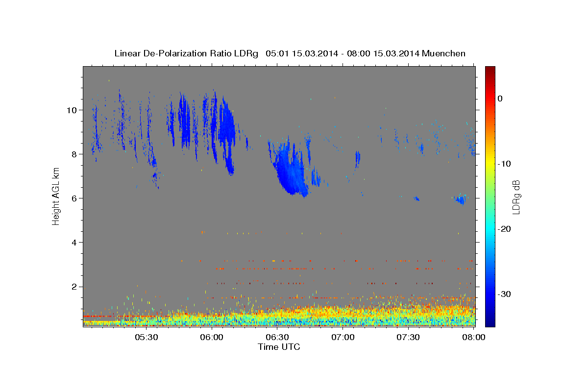This screenshot has height=392, width=588.
Task: Click the height tick label 10
Action: 73,110
